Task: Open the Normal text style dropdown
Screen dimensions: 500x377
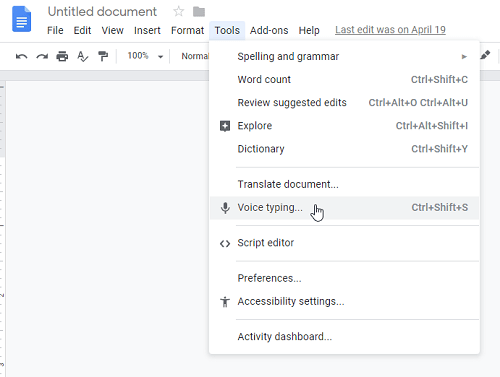Action: click(195, 56)
